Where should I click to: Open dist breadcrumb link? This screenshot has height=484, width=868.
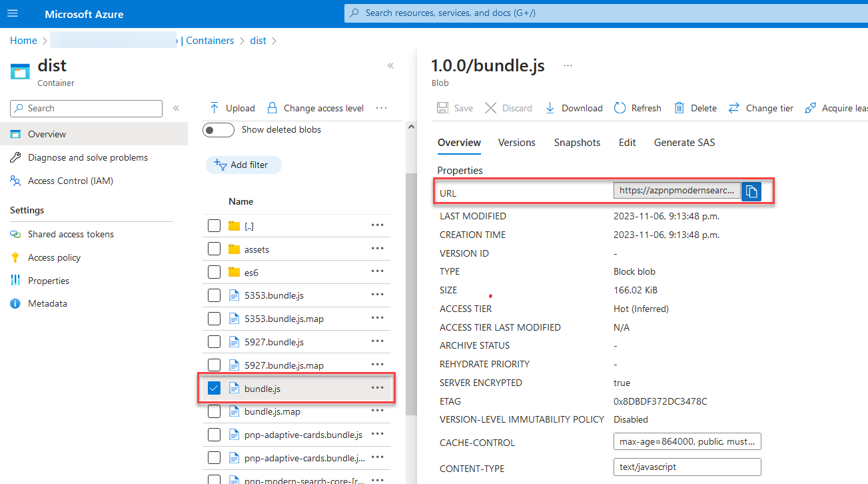(x=258, y=41)
